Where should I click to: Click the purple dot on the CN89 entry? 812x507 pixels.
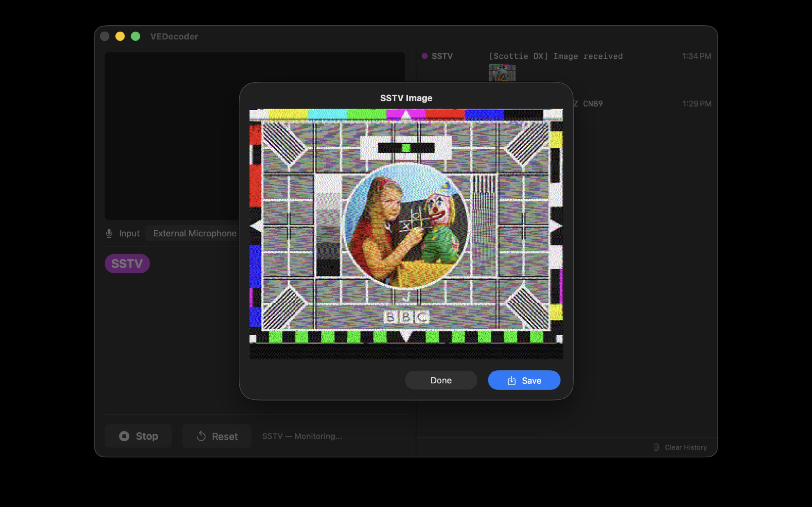coord(425,104)
